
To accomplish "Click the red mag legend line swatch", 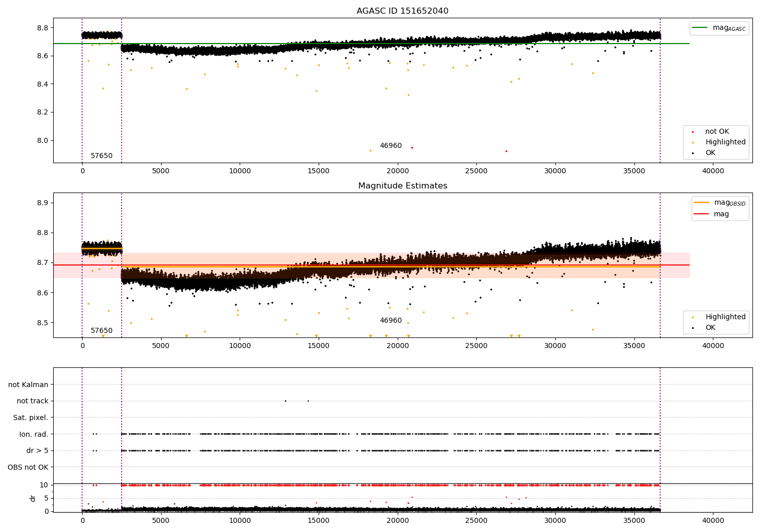I will pos(701,214).
